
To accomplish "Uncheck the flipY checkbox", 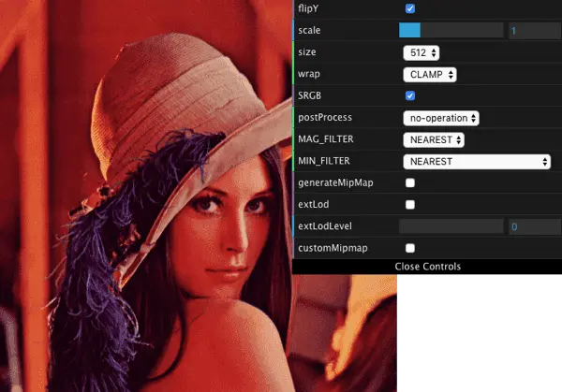I will [410, 8].
